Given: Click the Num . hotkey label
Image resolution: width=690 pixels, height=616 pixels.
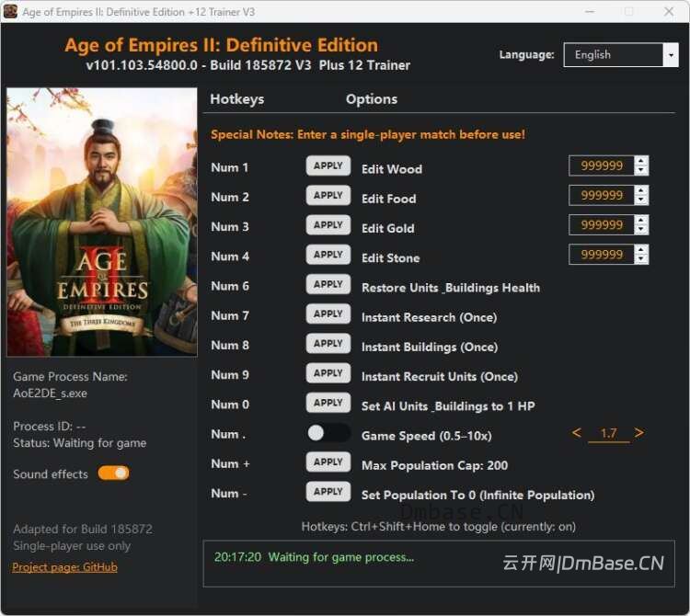Looking at the screenshot, I should point(228,434).
